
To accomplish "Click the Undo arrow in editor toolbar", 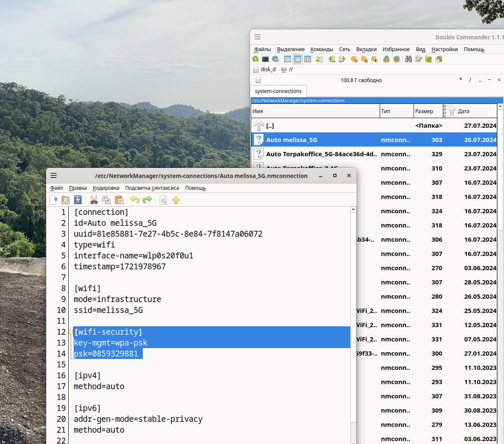I will pos(134,200).
